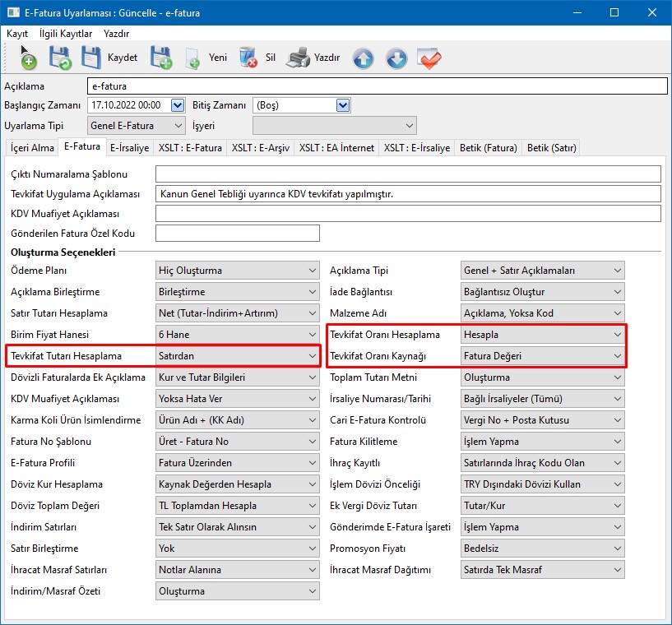This screenshot has height=625, width=672.
Task: Click the Yeni new document icon
Action: coord(192,58)
